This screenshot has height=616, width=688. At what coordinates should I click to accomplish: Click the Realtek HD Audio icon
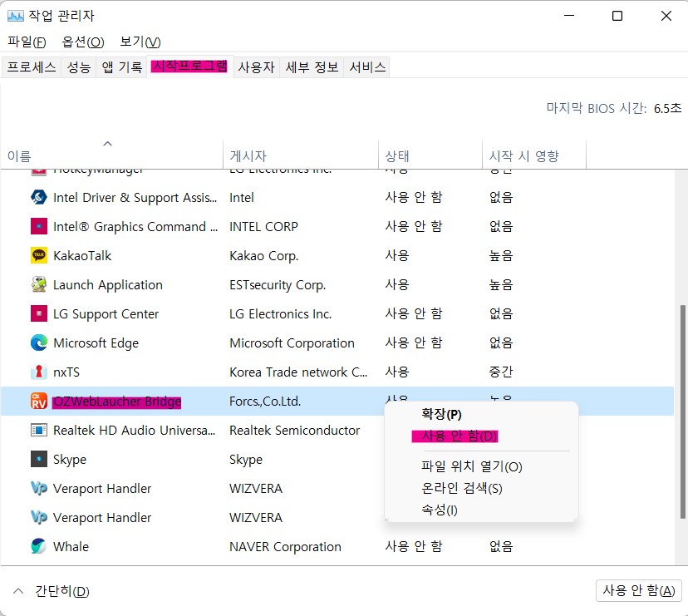(38, 430)
